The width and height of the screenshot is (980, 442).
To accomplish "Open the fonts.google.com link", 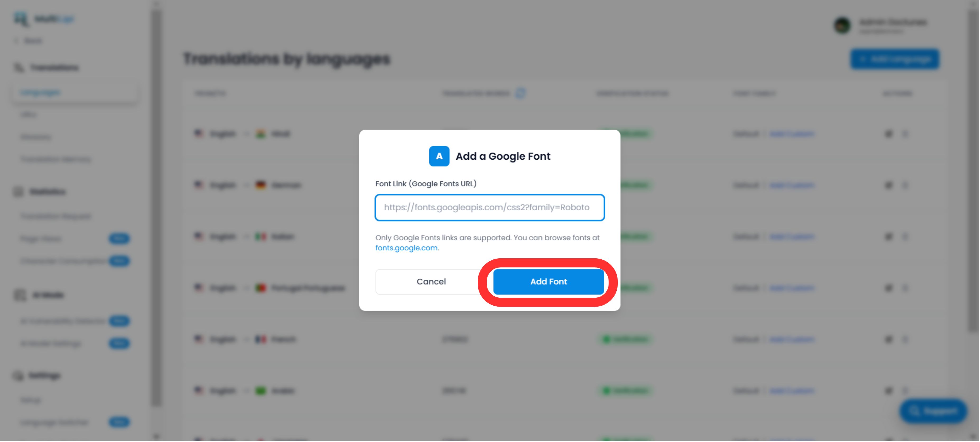I will point(406,248).
